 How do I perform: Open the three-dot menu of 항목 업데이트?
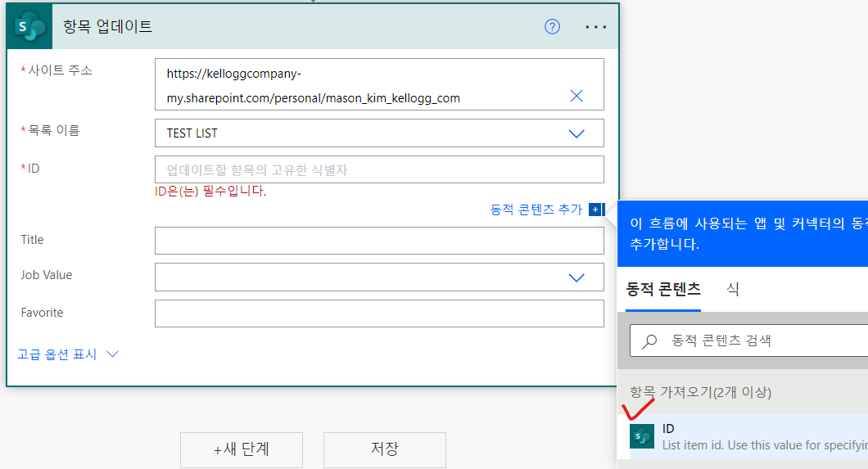point(595,26)
